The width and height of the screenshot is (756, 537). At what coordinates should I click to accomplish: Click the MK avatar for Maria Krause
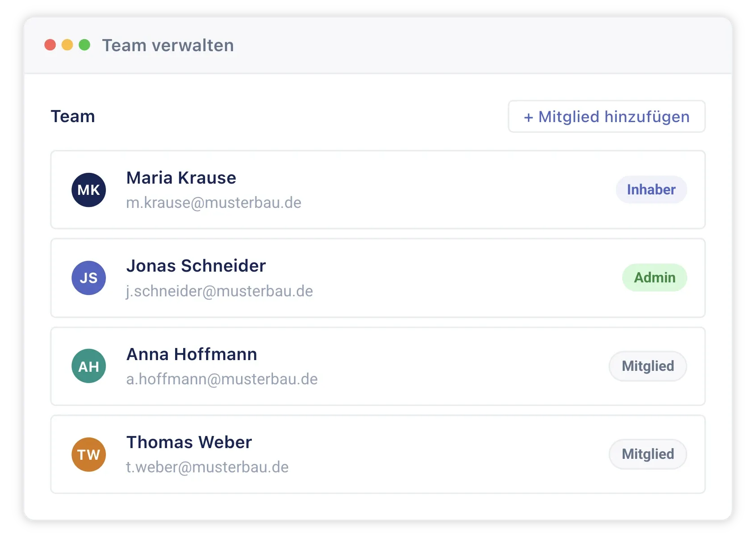[x=89, y=190]
